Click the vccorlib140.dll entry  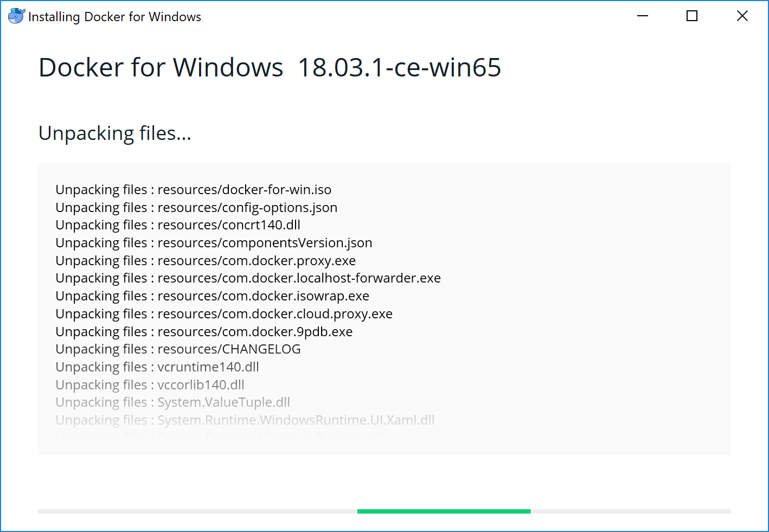coord(150,384)
